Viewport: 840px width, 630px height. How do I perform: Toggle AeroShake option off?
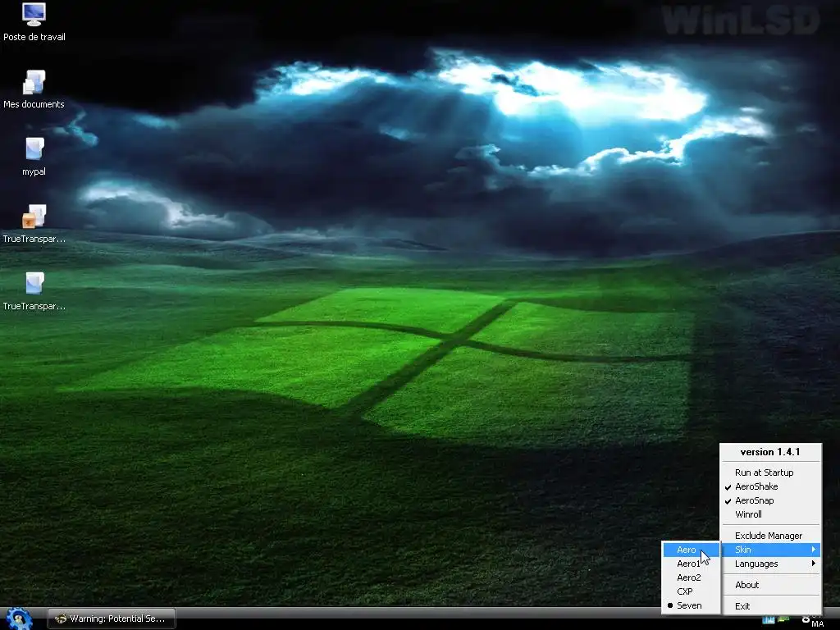pyautogui.click(x=770, y=486)
